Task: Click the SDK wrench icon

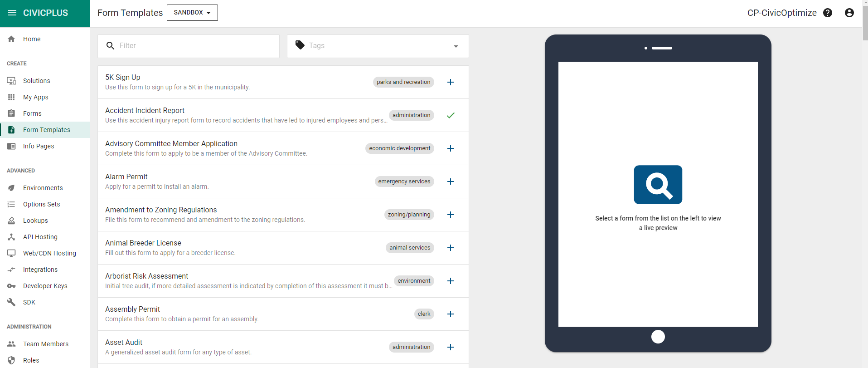Action: [11, 302]
